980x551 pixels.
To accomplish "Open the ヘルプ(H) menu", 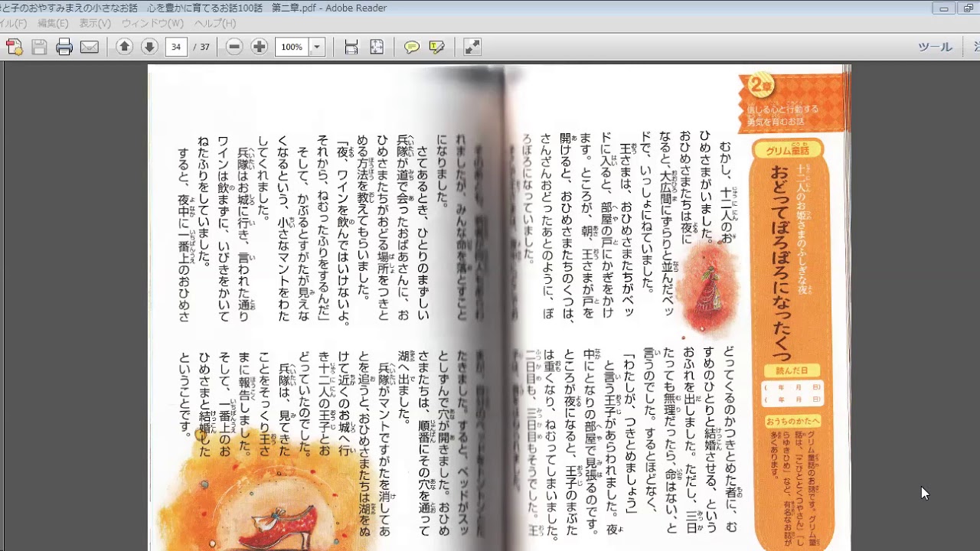I will tap(215, 24).
